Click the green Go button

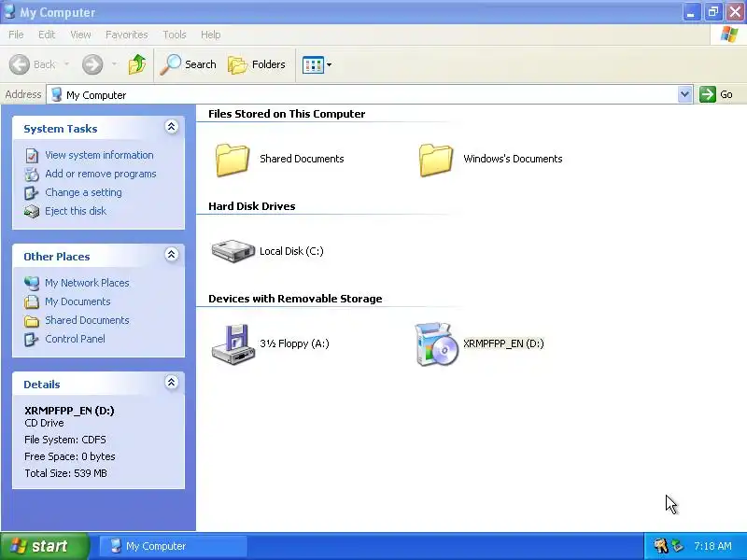pyautogui.click(x=716, y=94)
